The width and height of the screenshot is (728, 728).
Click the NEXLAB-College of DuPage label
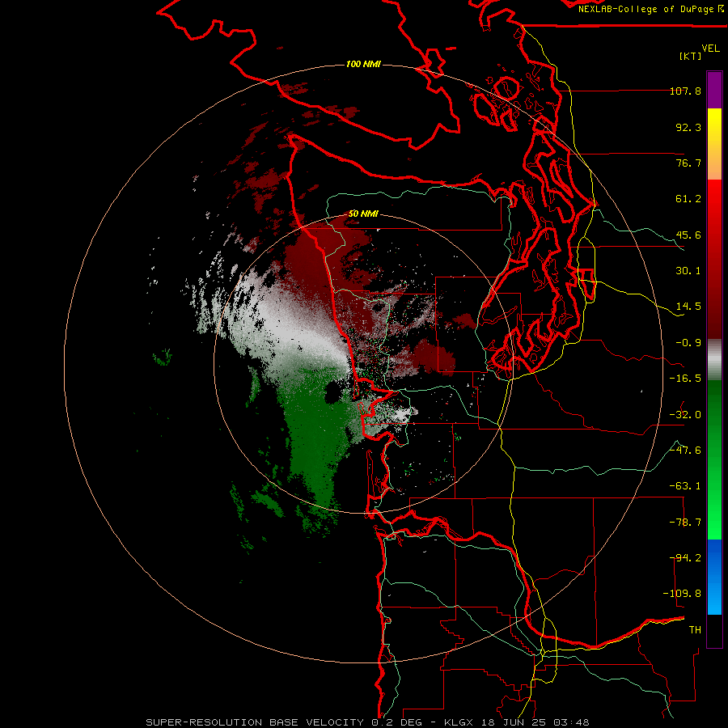click(650, 9)
